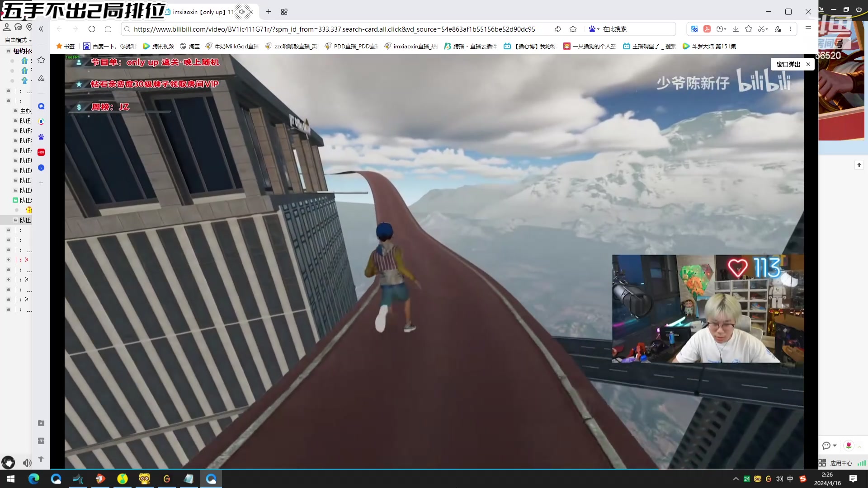Mute the imxiaoxin only up tab audio
This screenshot has height=488, width=868.
[242, 12]
